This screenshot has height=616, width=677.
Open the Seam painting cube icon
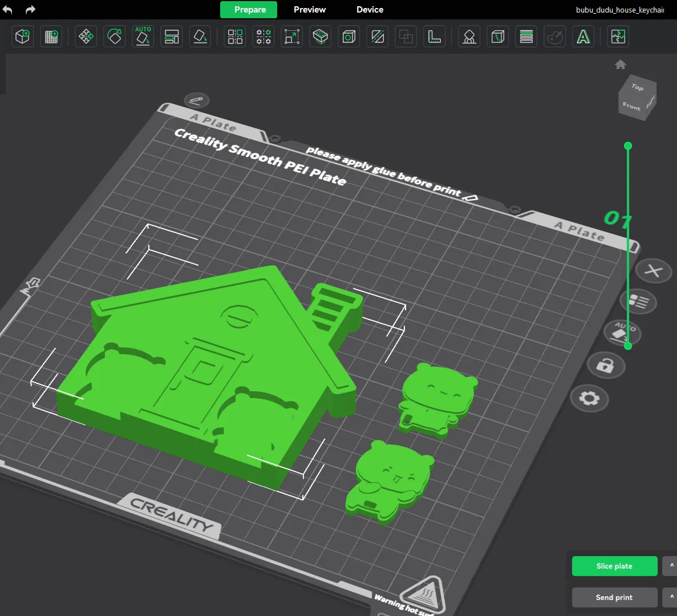pyautogui.click(x=498, y=37)
